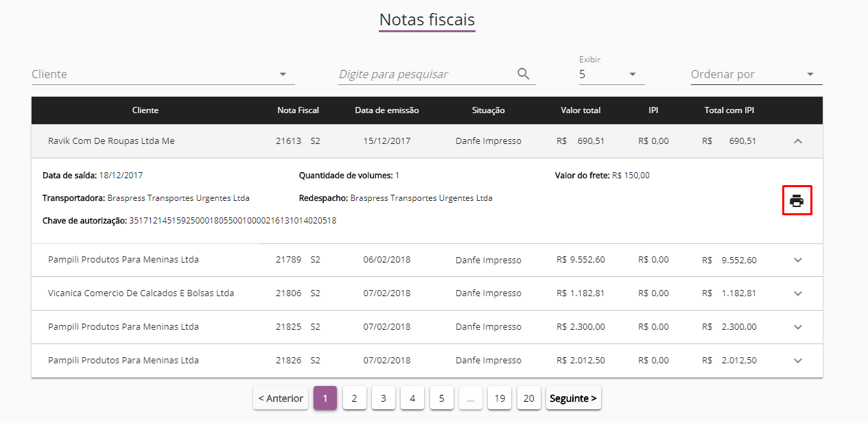Go to page 3
The width and height of the screenshot is (868, 423).
[384, 398]
